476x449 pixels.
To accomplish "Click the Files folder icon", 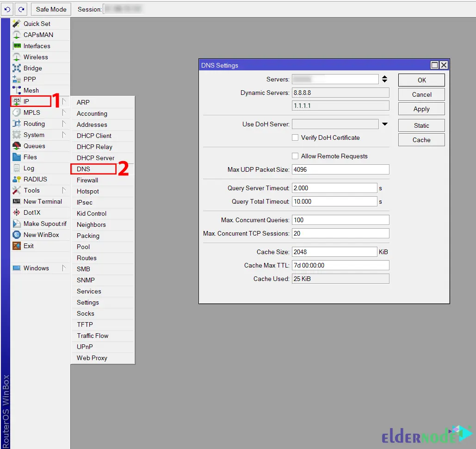I will click(17, 157).
